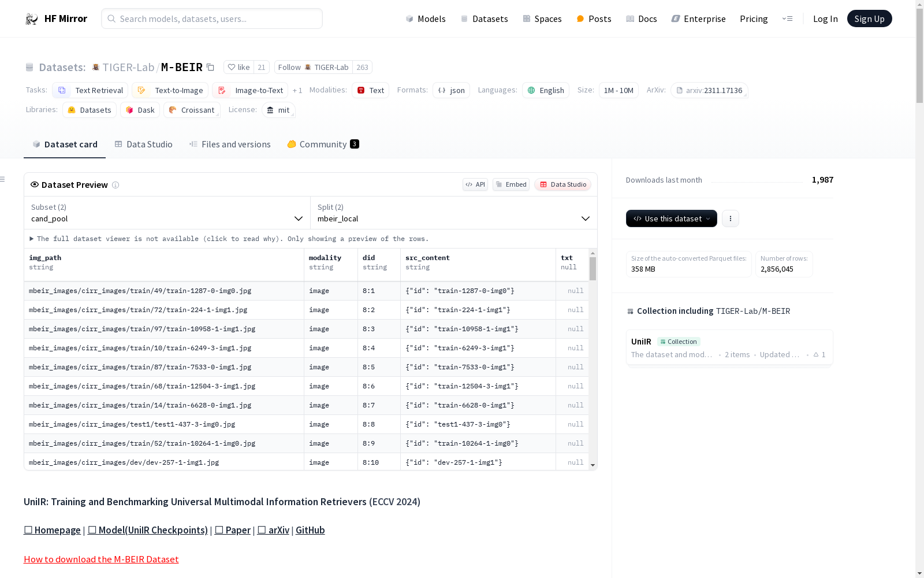Open the Subset cand_pool dropdown

167,213
